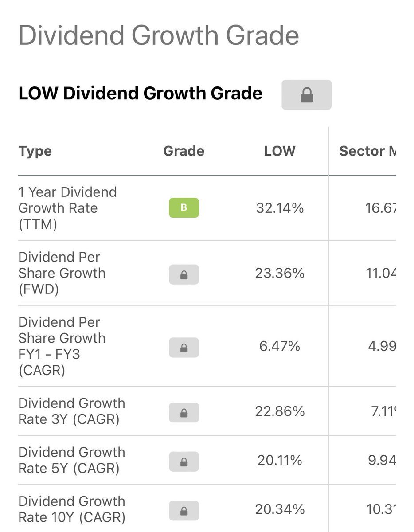This screenshot has height=532, width=414.
Task: Open Dividend Growth Rate 5Y (CAGR) label
Action: click(x=72, y=460)
